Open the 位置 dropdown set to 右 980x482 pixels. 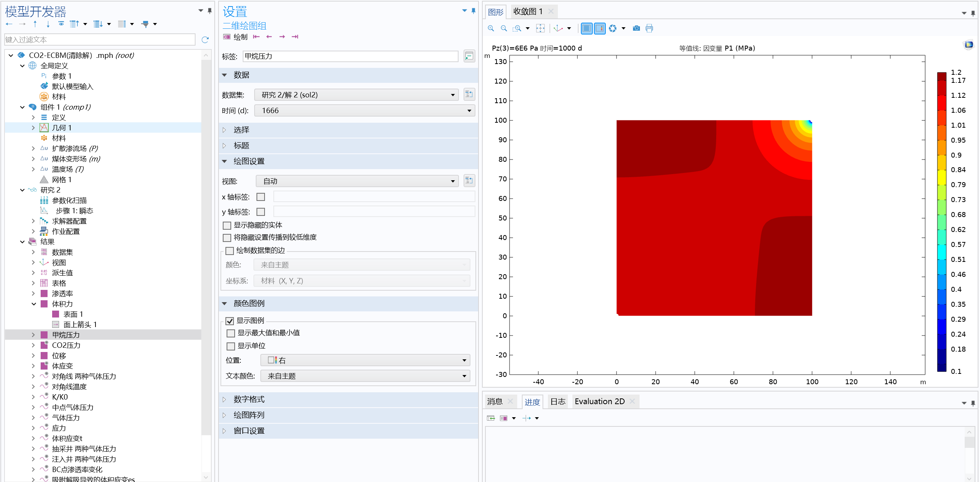click(x=365, y=360)
